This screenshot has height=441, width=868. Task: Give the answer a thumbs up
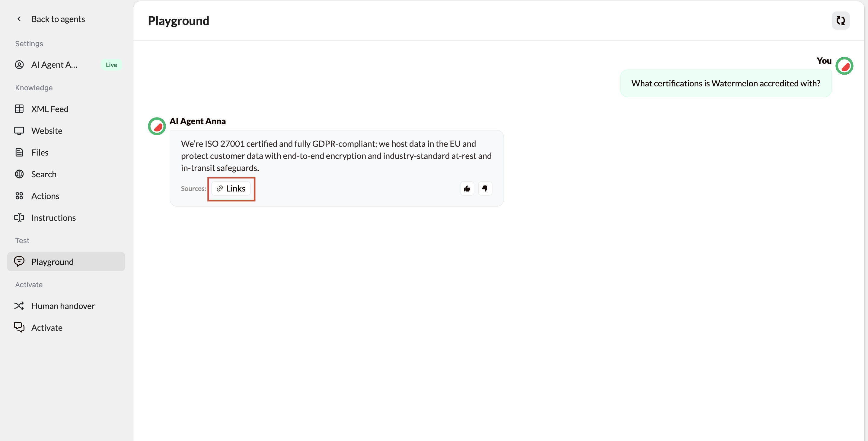pos(467,188)
